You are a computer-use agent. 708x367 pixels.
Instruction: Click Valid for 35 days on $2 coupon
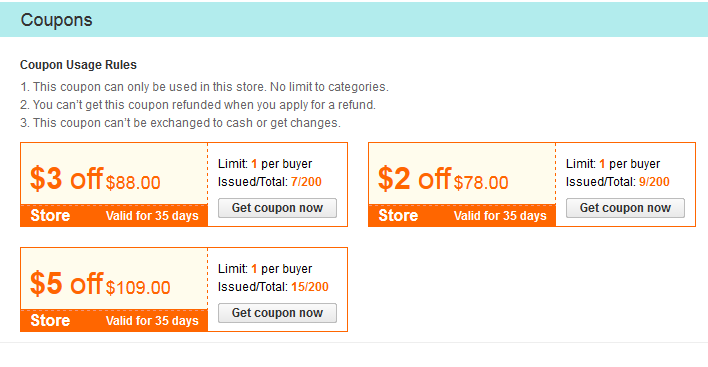500,216
